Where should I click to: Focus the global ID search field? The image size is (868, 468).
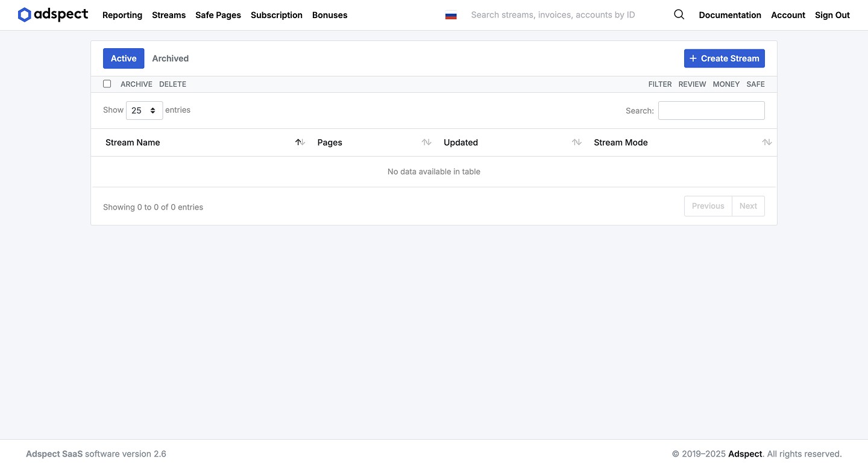[x=561, y=15]
